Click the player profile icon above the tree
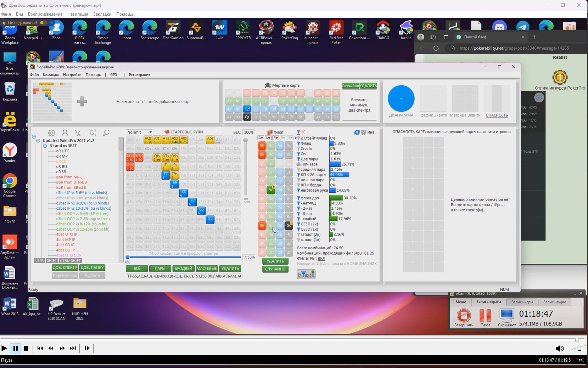588x368 pixels. coord(65,133)
